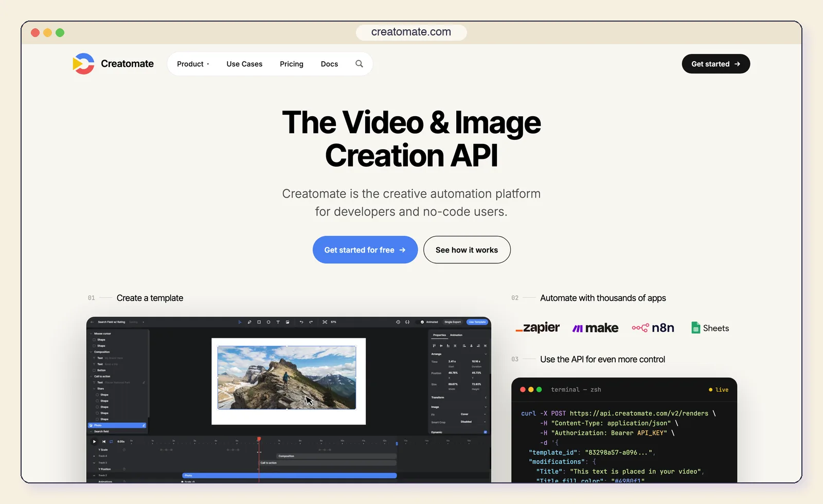
Task: Click the Creatomate logo icon
Action: click(x=83, y=64)
